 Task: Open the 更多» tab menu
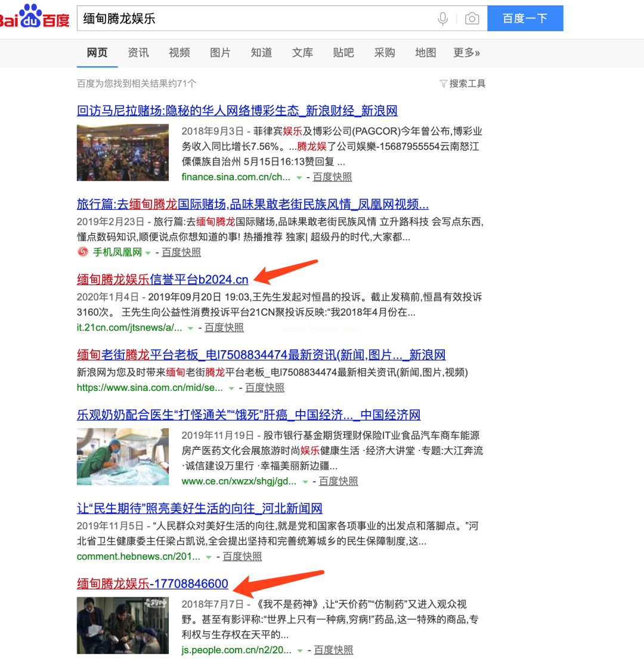coord(466,53)
